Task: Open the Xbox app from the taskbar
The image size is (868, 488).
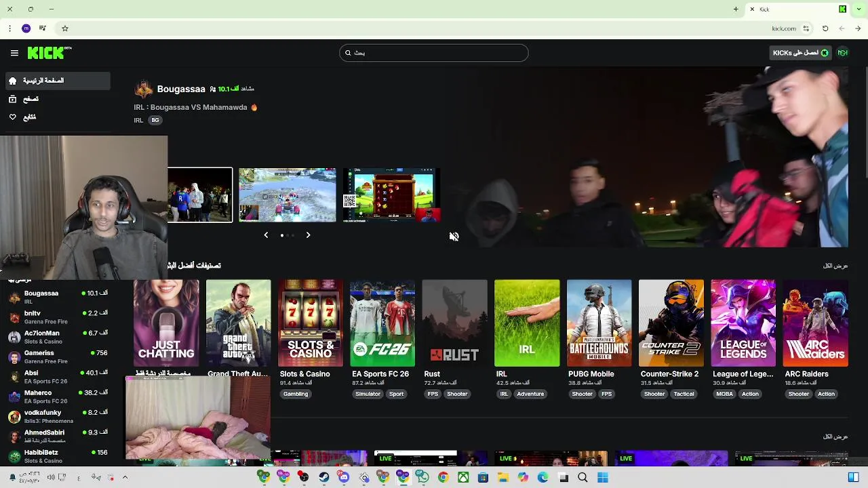Action: 463,478
